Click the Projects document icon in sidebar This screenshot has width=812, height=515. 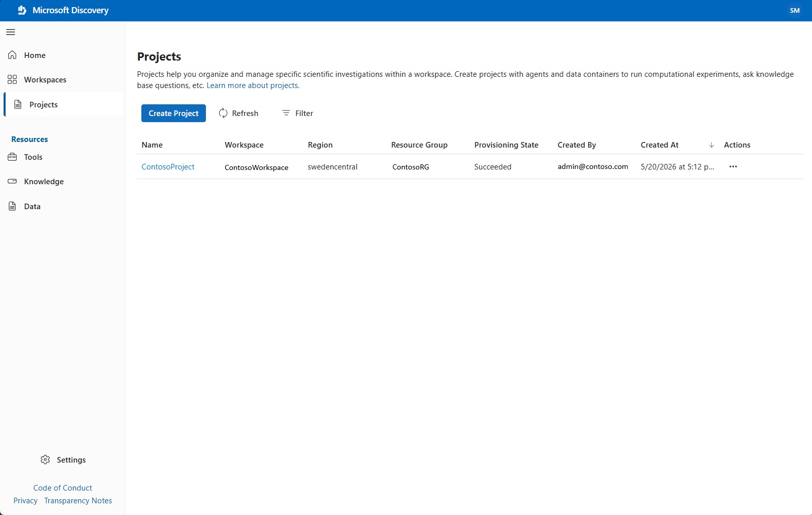coord(18,104)
